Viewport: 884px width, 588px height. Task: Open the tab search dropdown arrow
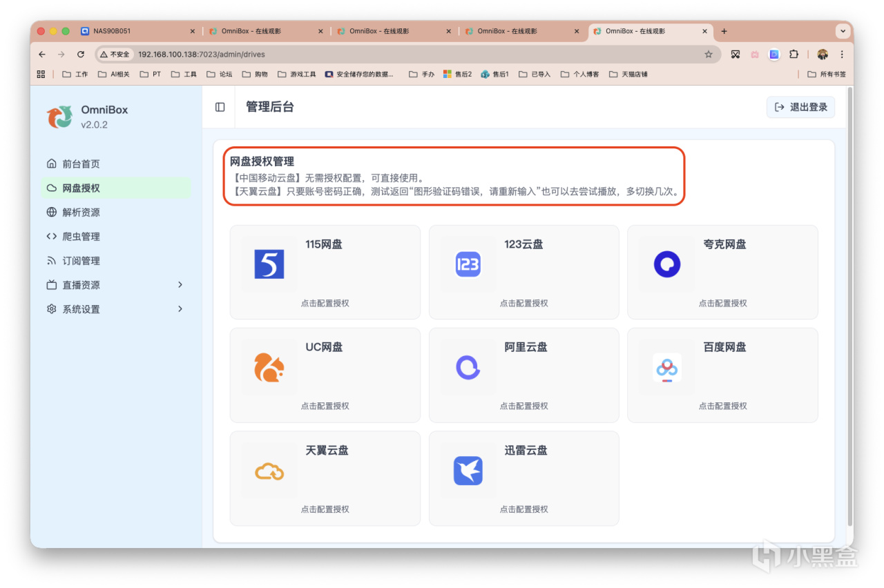coord(843,31)
